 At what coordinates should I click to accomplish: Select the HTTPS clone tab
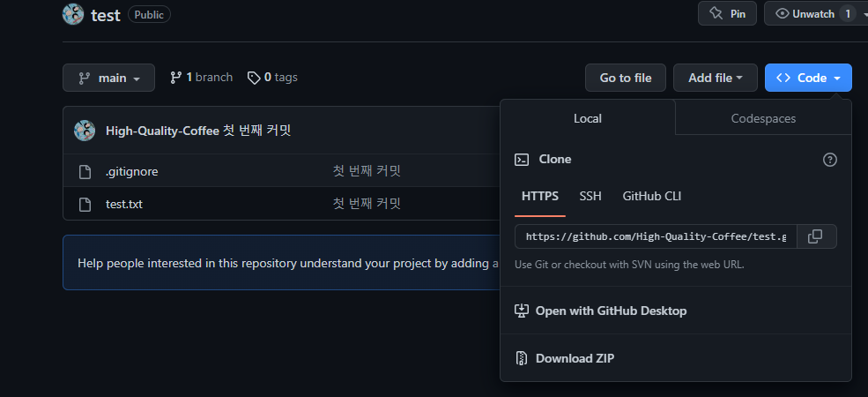click(539, 196)
